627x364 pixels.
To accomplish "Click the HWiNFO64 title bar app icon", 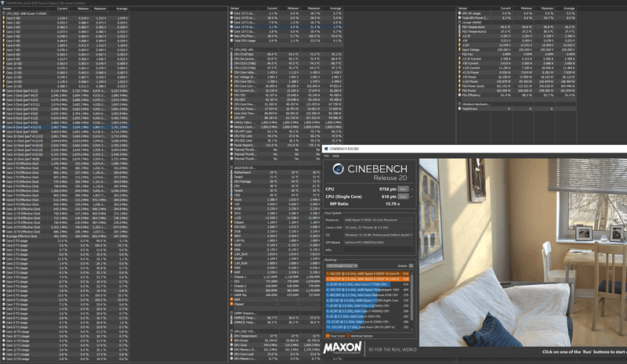I will (x=2, y=3).
